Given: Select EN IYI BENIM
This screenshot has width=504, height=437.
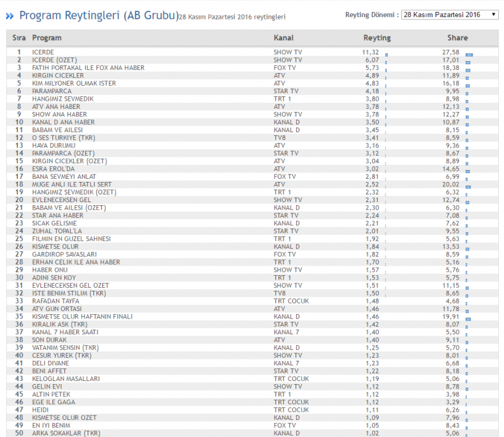Looking at the screenshot, I should click(x=51, y=426).
